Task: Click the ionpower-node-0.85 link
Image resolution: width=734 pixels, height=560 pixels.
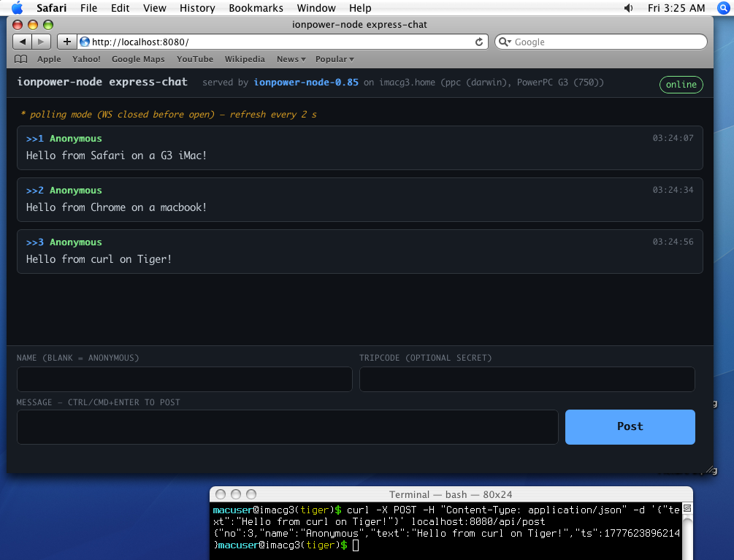Action: [306, 83]
